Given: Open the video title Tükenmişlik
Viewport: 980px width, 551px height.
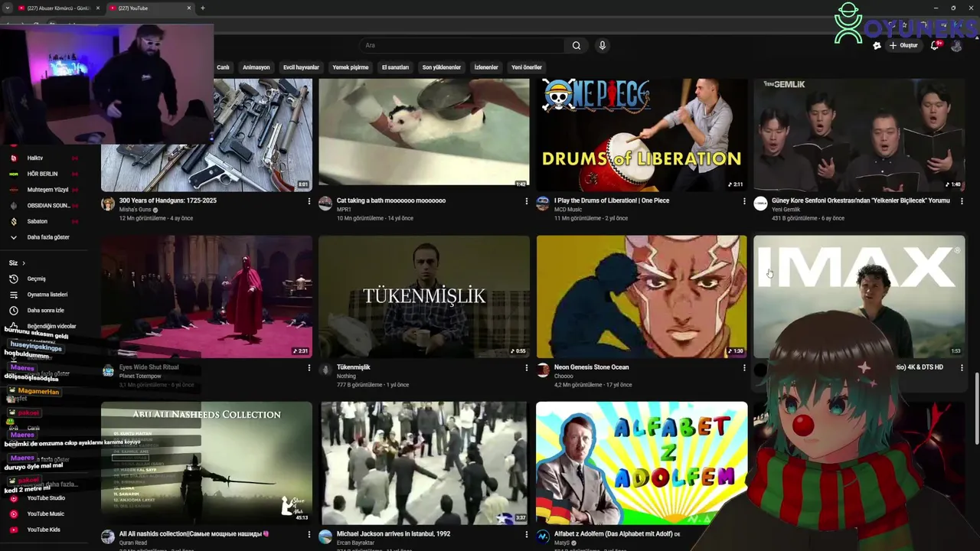Looking at the screenshot, I should coord(353,367).
